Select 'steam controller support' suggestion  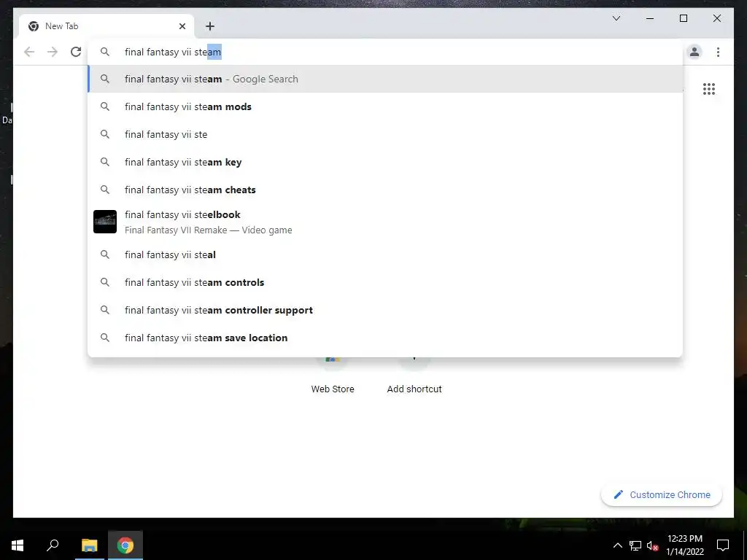point(385,310)
